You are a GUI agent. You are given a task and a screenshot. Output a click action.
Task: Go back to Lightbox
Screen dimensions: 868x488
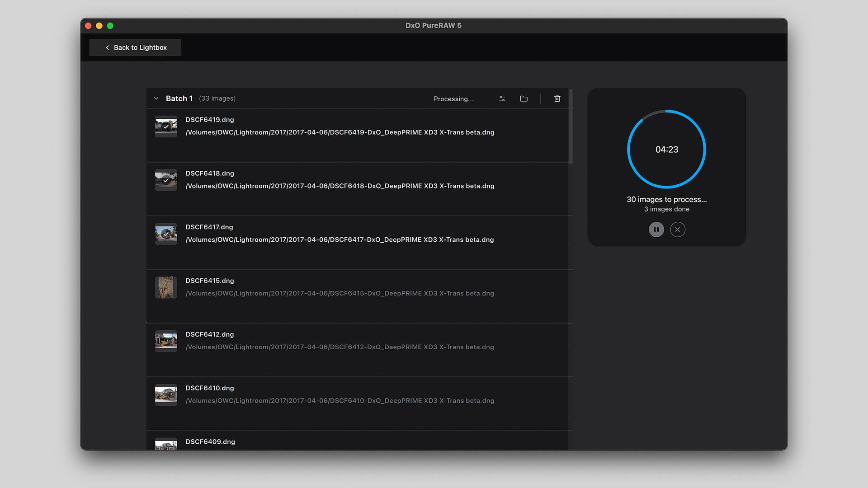(135, 47)
